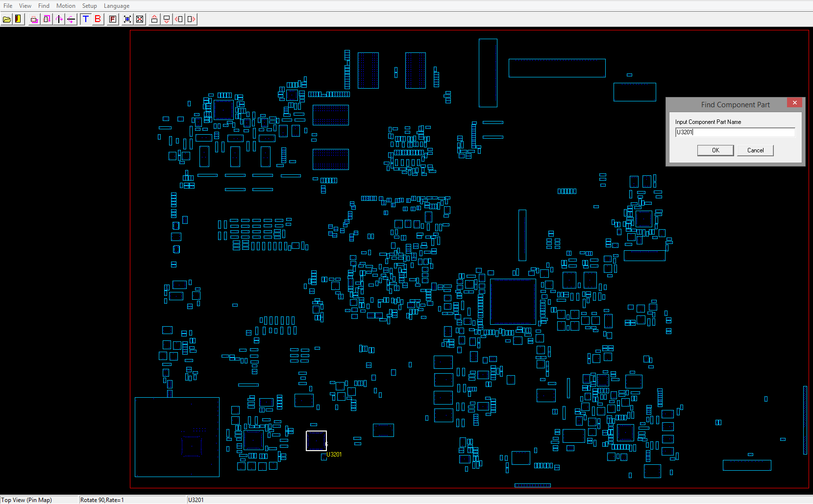Mirror the board with the vertical-axis flip icon
Image resolution: width=813 pixels, height=504 pixels.
(59, 19)
